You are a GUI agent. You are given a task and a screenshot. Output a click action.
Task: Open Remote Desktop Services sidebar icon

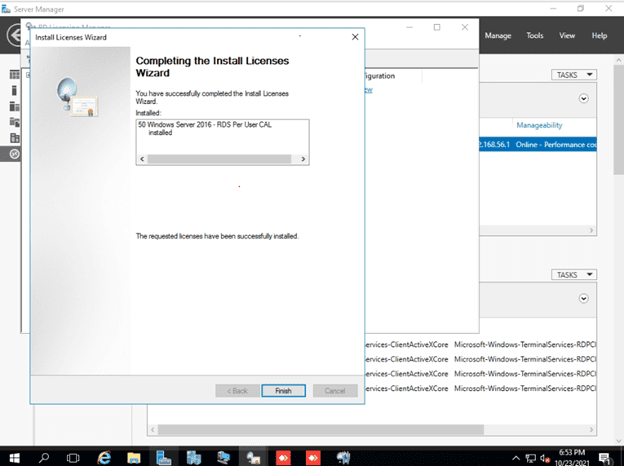tap(15, 154)
